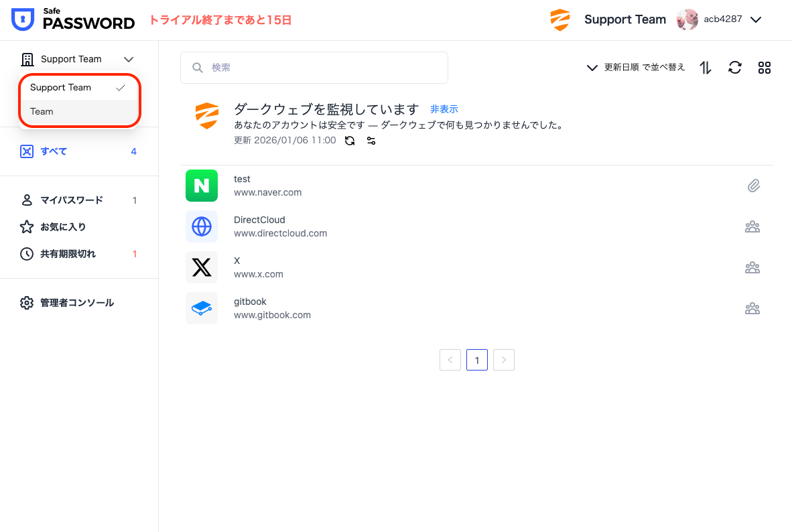The image size is (792, 532).
Task: Open お気に入り favorites in sidebar
Action: (x=63, y=227)
